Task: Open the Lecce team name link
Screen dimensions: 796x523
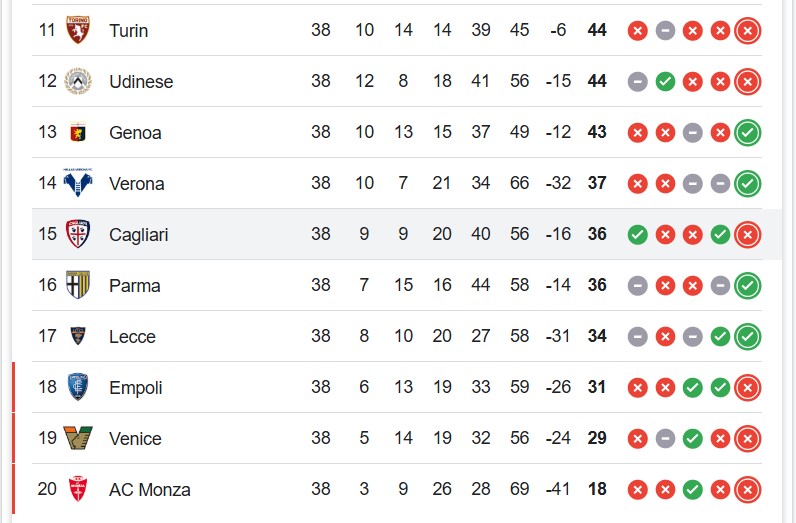Action: 132,337
